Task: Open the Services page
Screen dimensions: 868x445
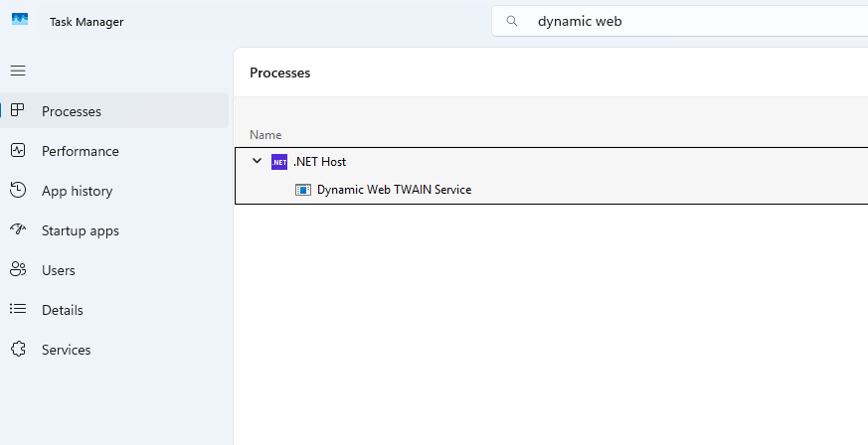Action: pos(114,350)
